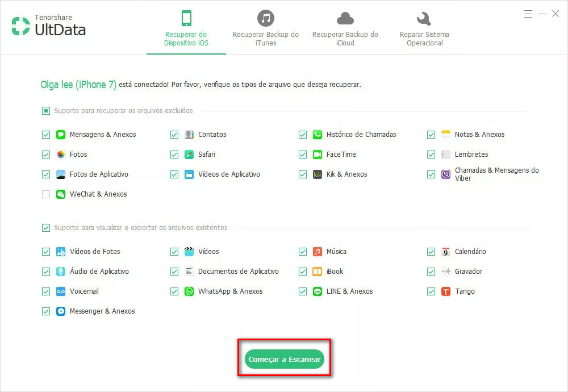Image resolution: width=568 pixels, height=392 pixels.
Task: Click the Mensagens & Anexos message icon
Action: (x=61, y=135)
